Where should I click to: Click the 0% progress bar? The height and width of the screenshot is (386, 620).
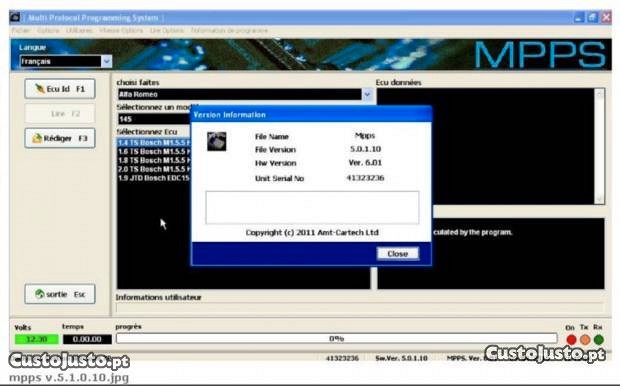pos(336,339)
